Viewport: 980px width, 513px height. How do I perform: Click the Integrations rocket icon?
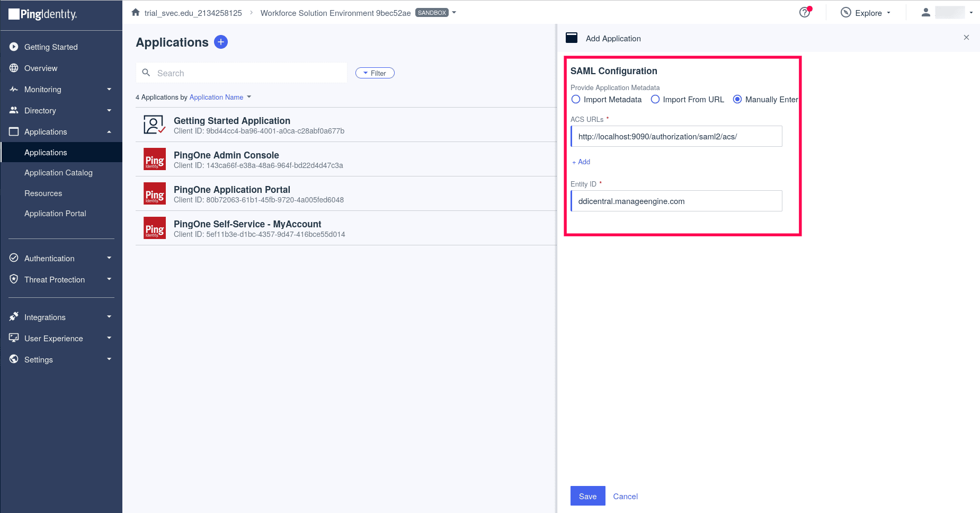(x=14, y=317)
